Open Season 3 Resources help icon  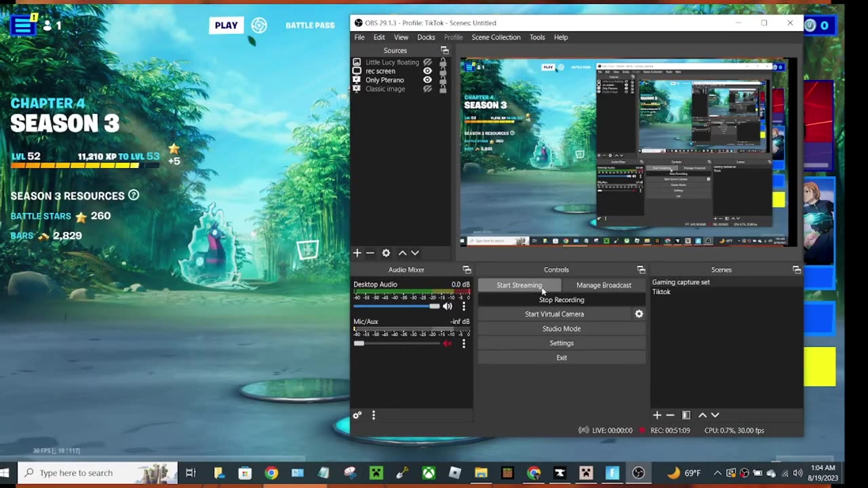pos(134,195)
